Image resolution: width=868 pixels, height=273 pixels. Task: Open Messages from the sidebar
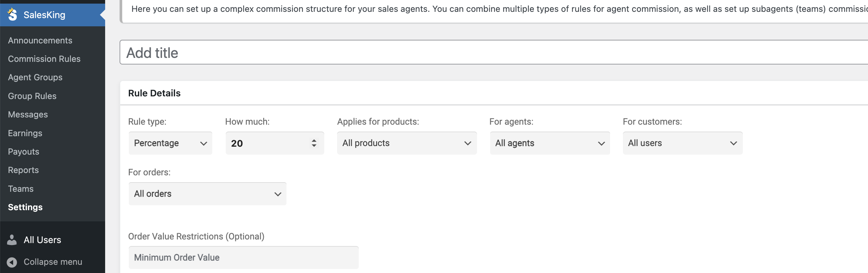pos(28,114)
